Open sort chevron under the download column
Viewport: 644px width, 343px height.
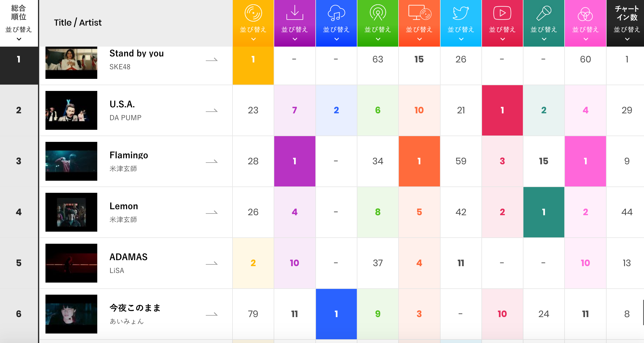click(x=295, y=39)
